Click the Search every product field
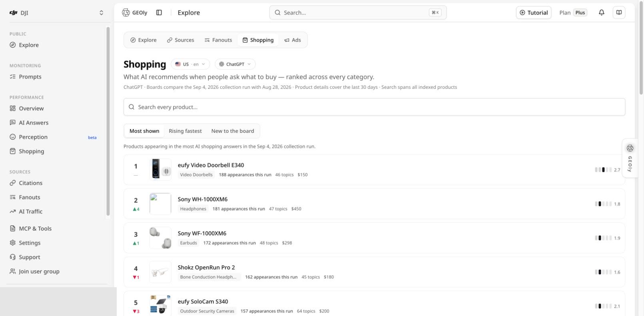644x316 pixels. click(374, 107)
